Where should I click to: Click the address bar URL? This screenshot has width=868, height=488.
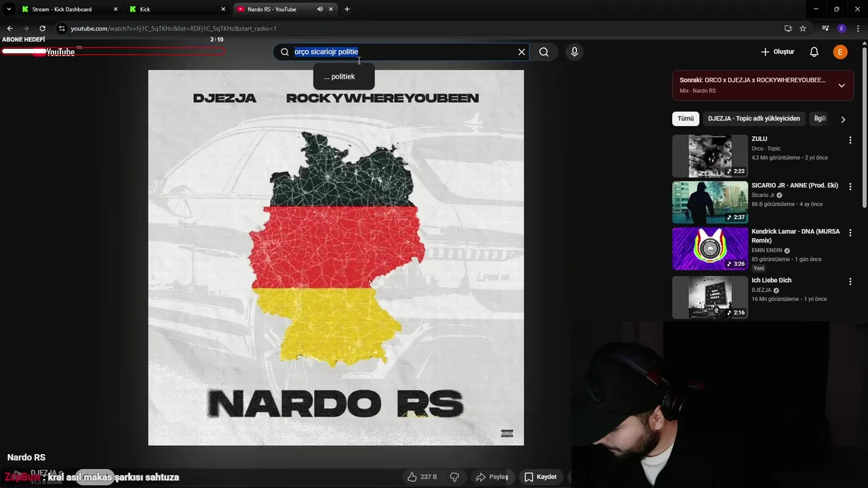[173, 28]
